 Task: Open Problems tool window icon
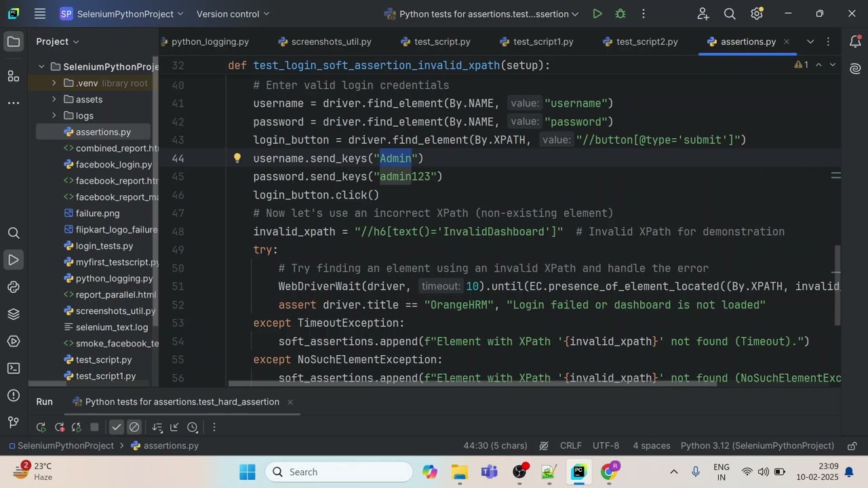coord(14,395)
